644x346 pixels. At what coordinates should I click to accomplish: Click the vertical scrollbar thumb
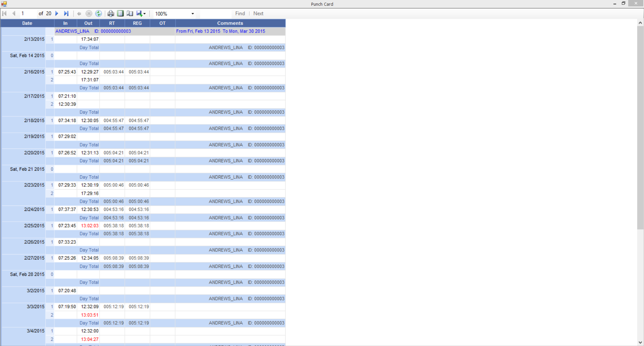coord(640,128)
